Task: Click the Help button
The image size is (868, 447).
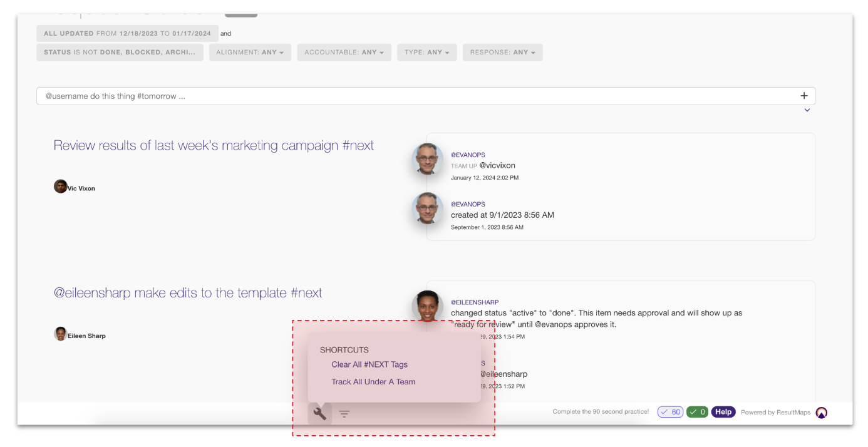Action: (723, 412)
